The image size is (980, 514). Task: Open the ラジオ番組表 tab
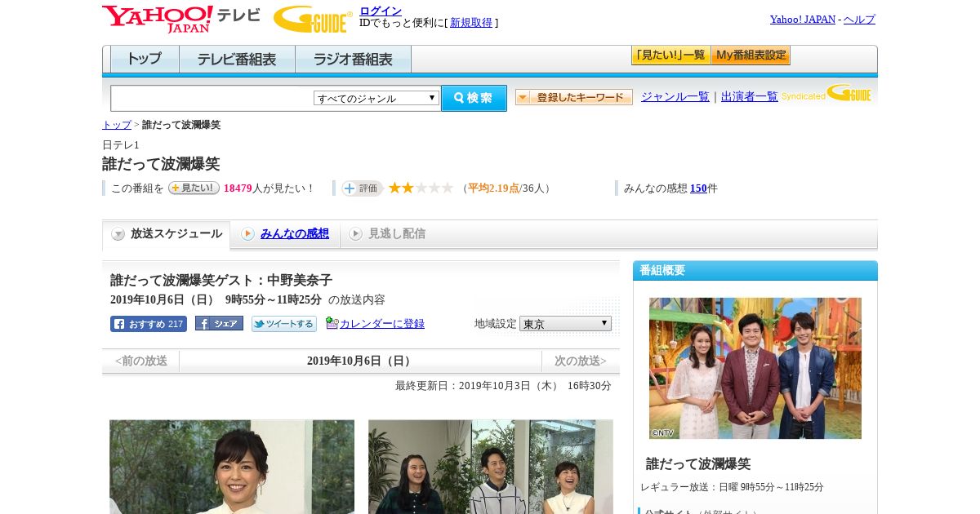353,60
